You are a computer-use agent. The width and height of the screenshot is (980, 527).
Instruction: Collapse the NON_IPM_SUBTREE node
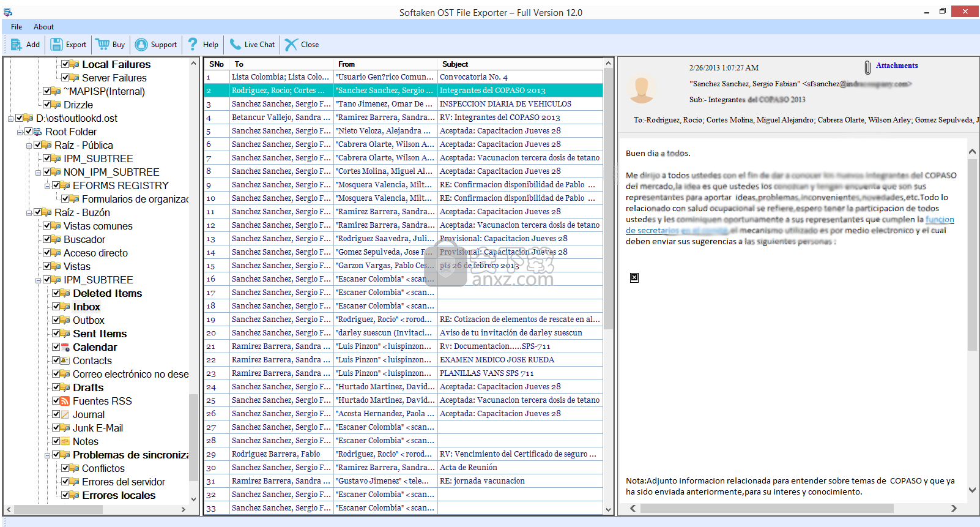tap(38, 172)
